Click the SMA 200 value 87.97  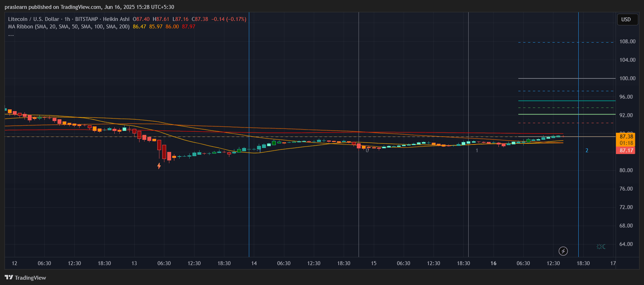pyautogui.click(x=189, y=27)
